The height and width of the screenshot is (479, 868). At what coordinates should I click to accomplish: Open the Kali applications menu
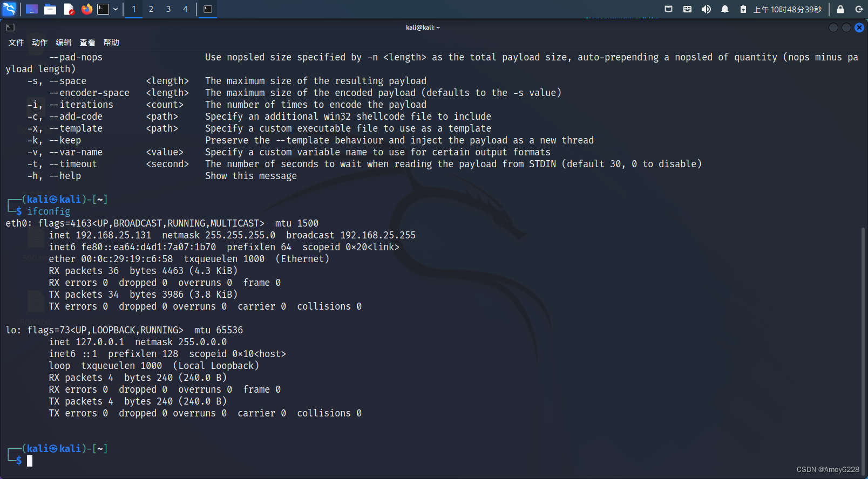tap(10, 9)
